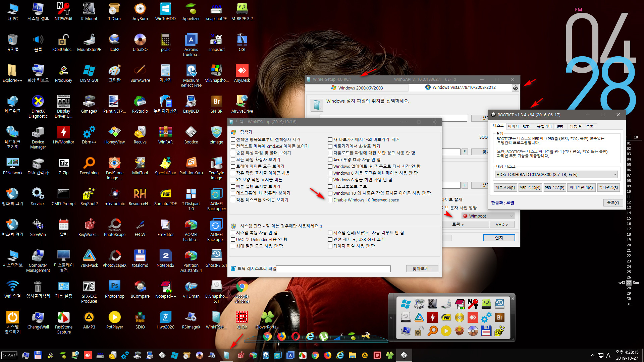
Task: Open the DISM GUI desktop icon
Action: [89, 73]
